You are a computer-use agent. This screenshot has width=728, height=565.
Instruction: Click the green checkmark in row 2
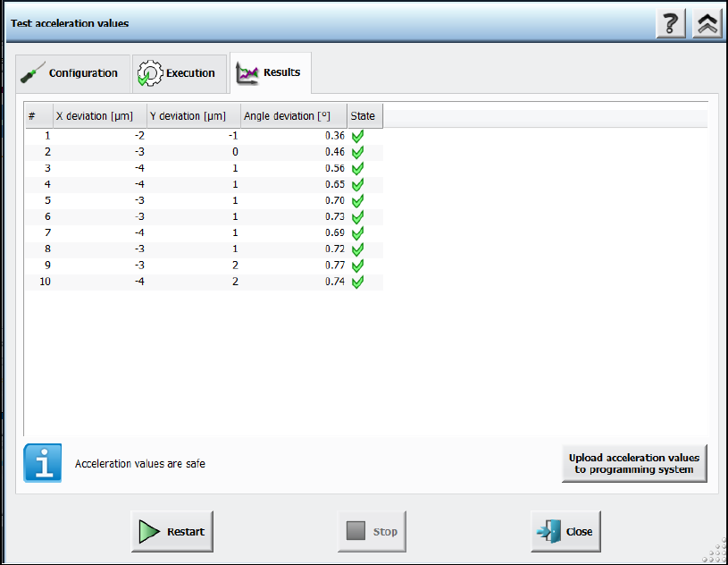pyautogui.click(x=357, y=152)
